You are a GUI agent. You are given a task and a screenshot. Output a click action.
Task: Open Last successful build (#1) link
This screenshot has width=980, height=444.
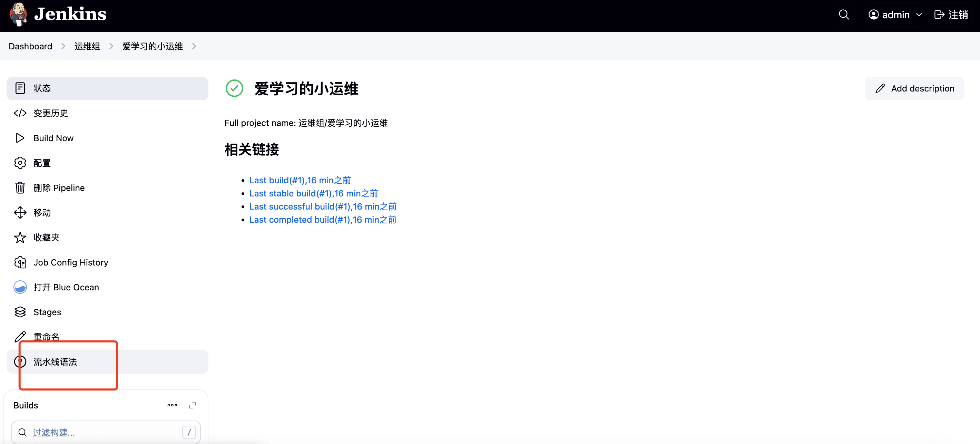point(323,206)
